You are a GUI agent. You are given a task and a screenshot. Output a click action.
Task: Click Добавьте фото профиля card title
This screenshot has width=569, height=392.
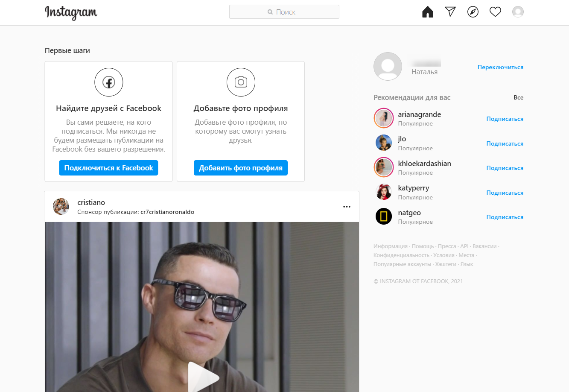[x=241, y=108]
